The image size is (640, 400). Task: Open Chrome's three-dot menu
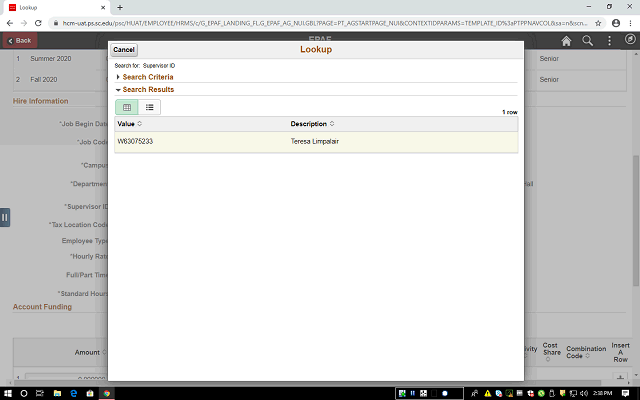tap(630, 23)
